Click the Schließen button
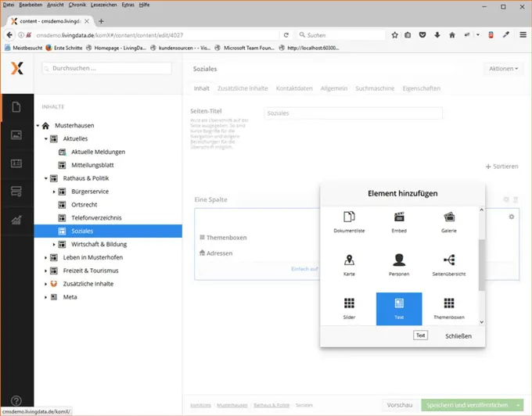532x416 pixels. pos(458,336)
